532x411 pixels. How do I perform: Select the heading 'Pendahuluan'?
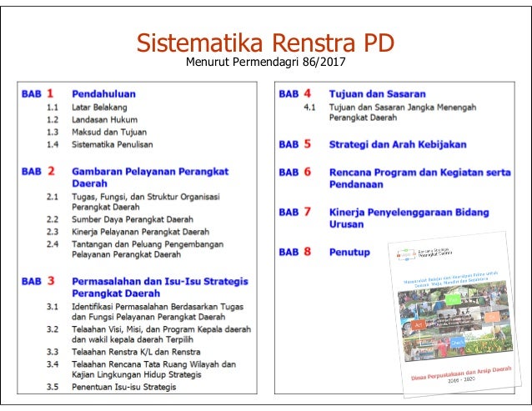click(x=104, y=94)
